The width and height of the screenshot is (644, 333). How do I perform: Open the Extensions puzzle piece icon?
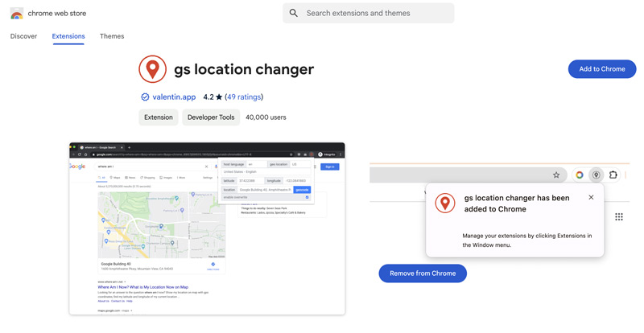tap(613, 175)
